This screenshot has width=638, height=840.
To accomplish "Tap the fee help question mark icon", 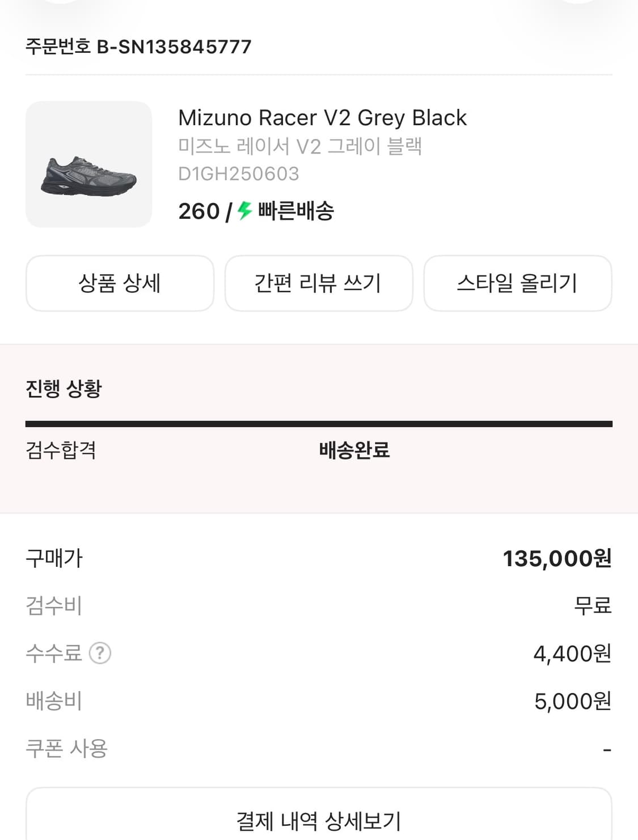I will tap(100, 653).
